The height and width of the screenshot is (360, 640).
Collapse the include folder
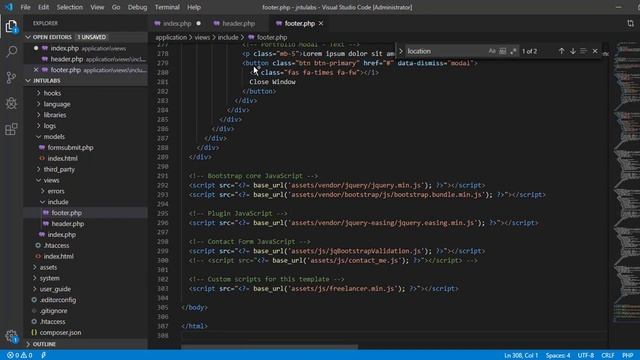58,202
